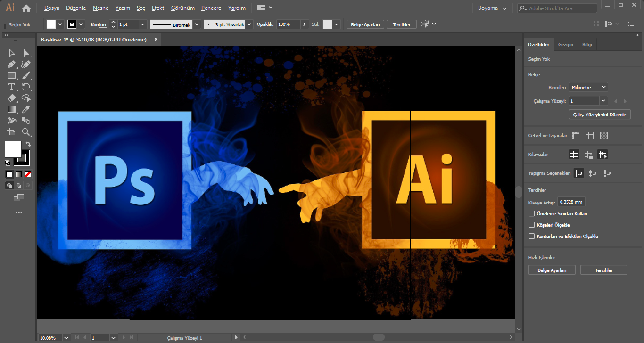The width and height of the screenshot is (644, 343).
Task: Select the Selection arrow tool
Action: click(12, 53)
